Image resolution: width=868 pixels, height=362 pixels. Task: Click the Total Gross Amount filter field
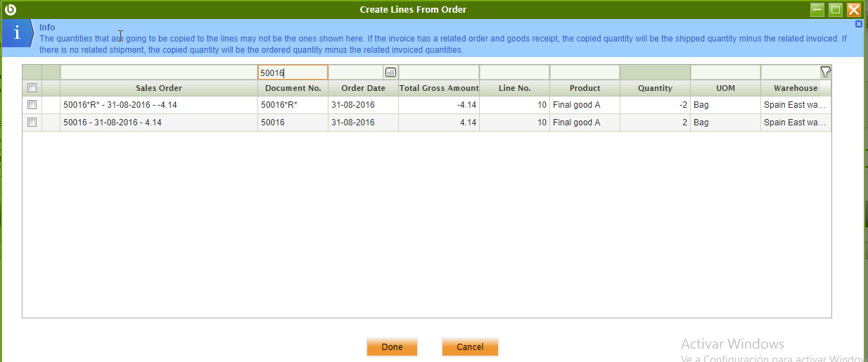[x=439, y=73]
